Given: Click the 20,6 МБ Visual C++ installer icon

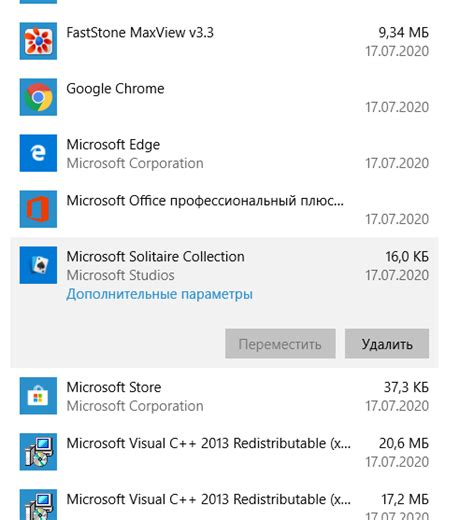Looking at the screenshot, I should click(x=38, y=452).
